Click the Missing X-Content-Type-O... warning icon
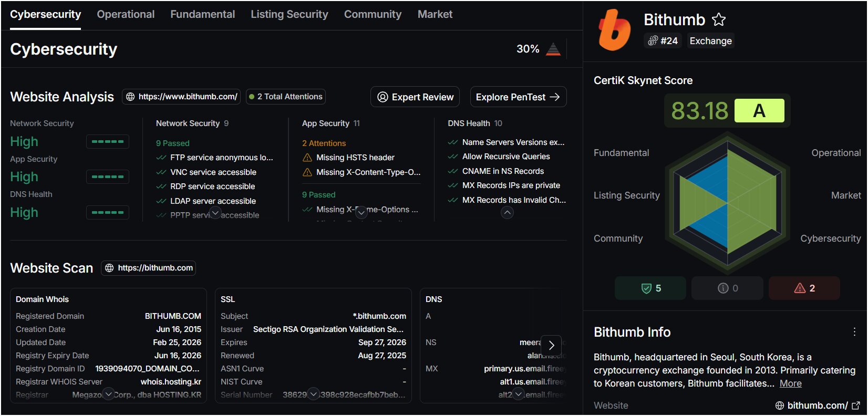Screen dimensions: 868x416 [x=307, y=172]
